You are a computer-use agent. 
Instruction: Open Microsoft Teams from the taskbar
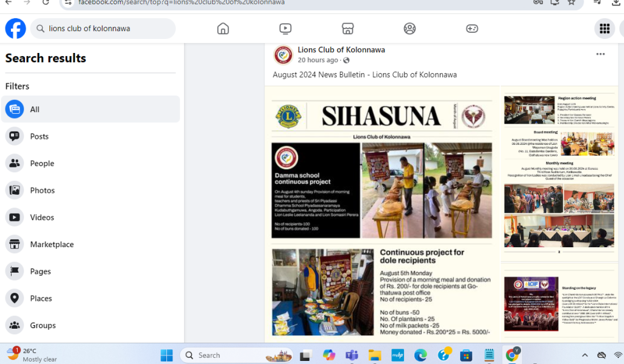[x=352, y=355]
